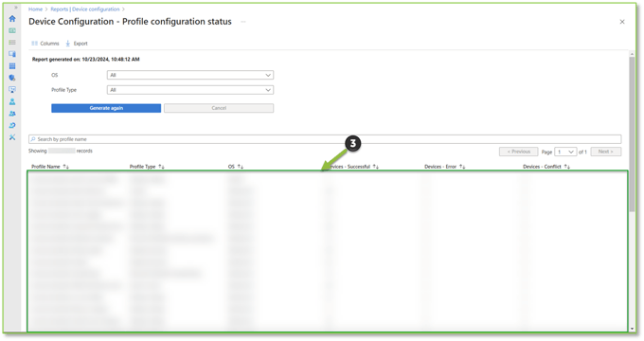This screenshot has width=644, height=341.
Task: Open All services list icon
Action: point(12,43)
